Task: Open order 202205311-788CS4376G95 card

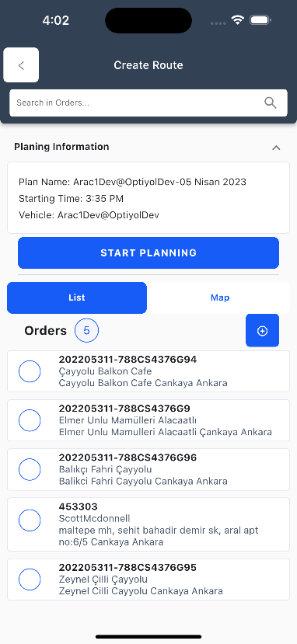Action: click(x=148, y=580)
